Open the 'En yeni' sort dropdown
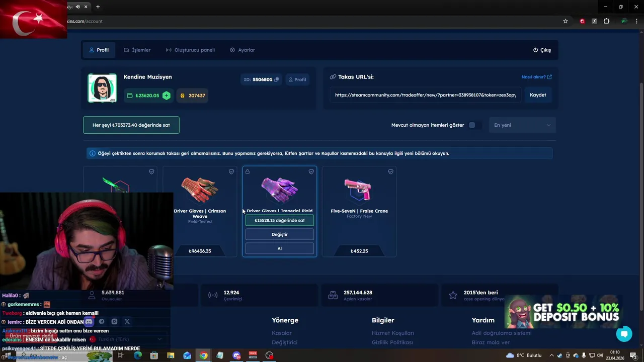The image size is (644, 362). (x=522, y=125)
